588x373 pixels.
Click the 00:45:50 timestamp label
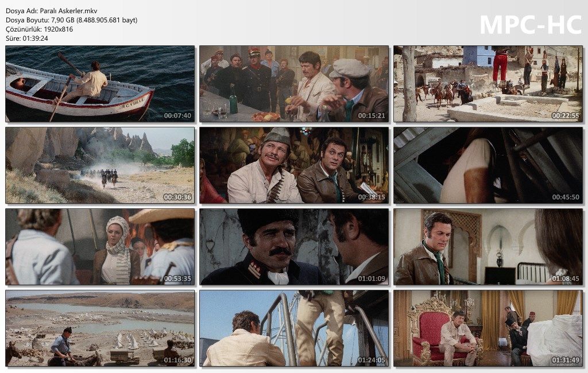coord(566,197)
